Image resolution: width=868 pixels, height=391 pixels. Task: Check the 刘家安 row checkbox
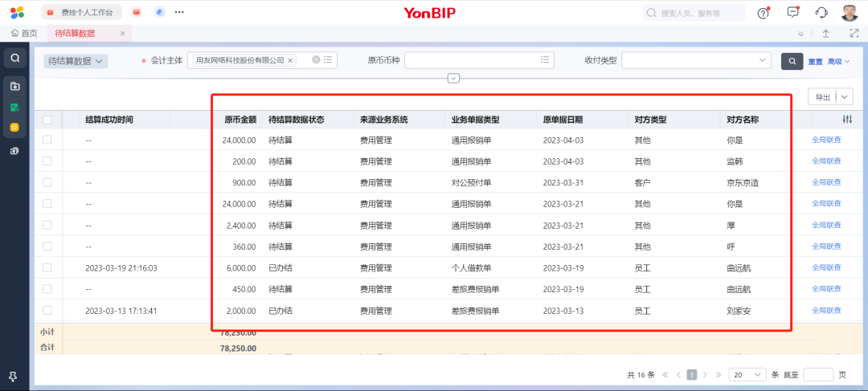(x=47, y=310)
